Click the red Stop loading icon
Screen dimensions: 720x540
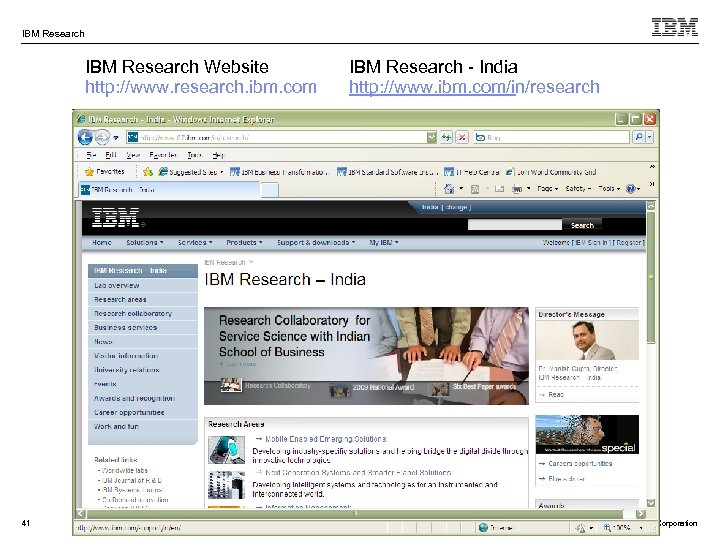[462, 137]
